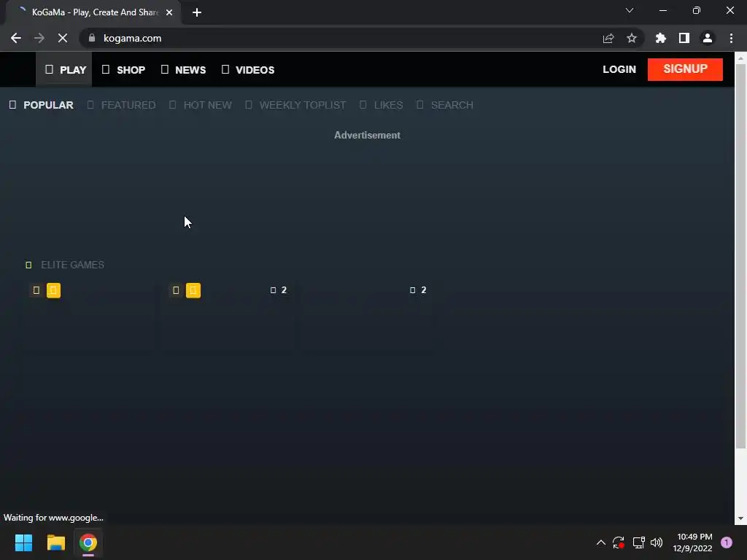Open File Explorer from the taskbar
This screenshot has width=747, height=560.
click(x=55, y=542)
